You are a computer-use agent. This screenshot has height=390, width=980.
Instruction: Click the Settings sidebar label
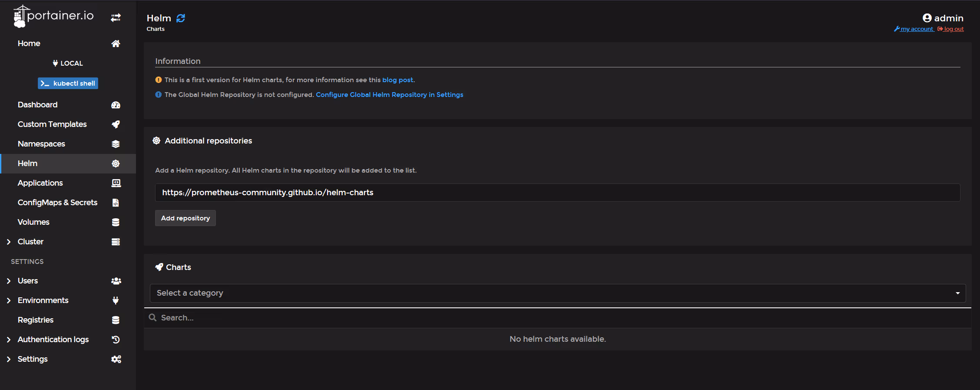pos(33,359)
